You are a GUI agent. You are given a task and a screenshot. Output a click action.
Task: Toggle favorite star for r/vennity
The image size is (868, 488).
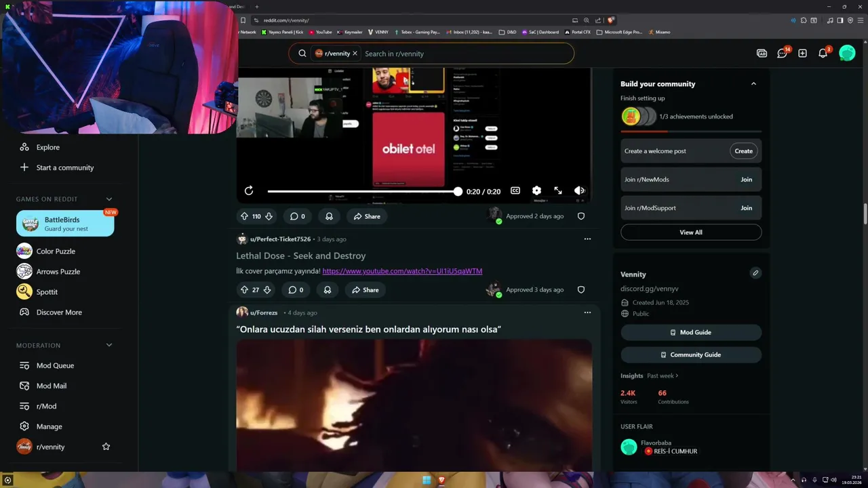pos(106,447)
